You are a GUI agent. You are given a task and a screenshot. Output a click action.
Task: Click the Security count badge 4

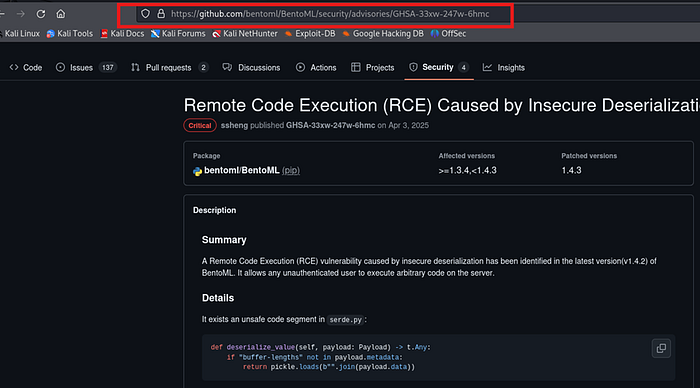tap(464, 67)
